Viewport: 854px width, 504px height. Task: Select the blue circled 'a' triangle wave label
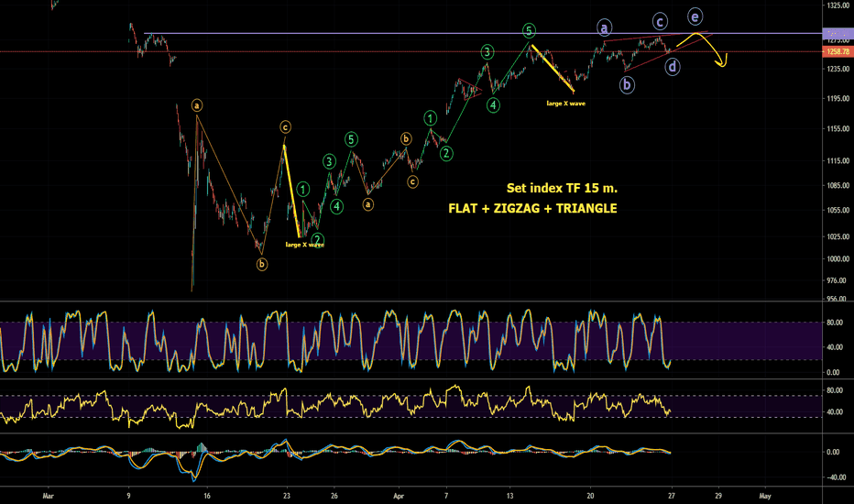click(604, 27)
